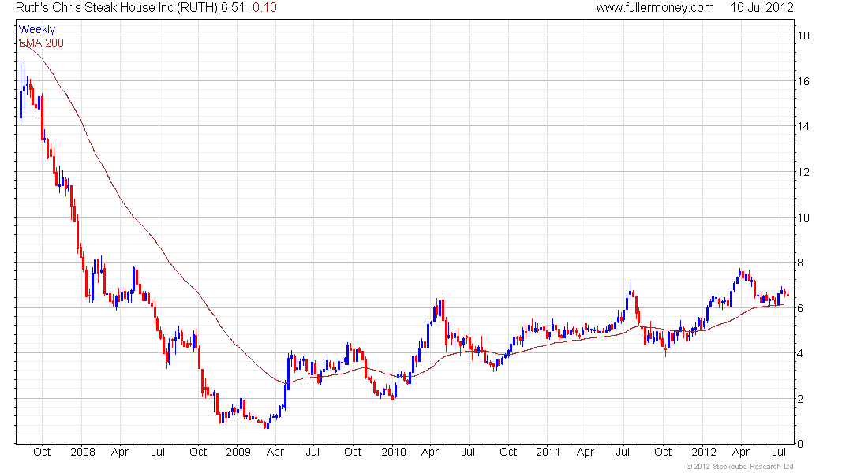Click the Oct label just before 2012

click(663, 452)
